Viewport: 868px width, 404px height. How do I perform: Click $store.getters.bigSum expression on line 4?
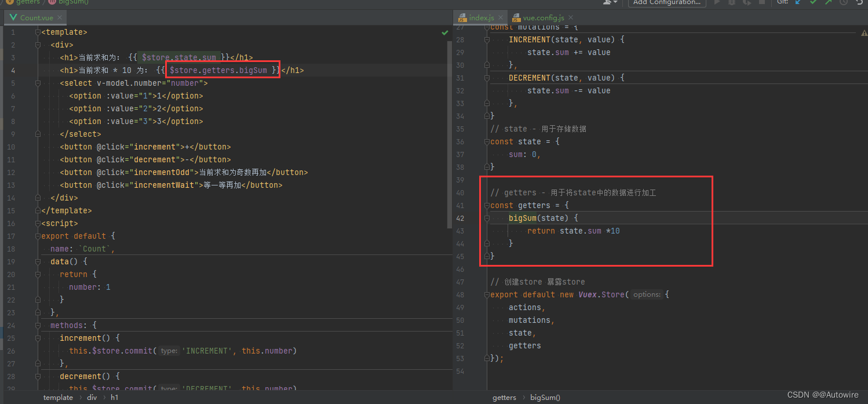coord(218,71)
